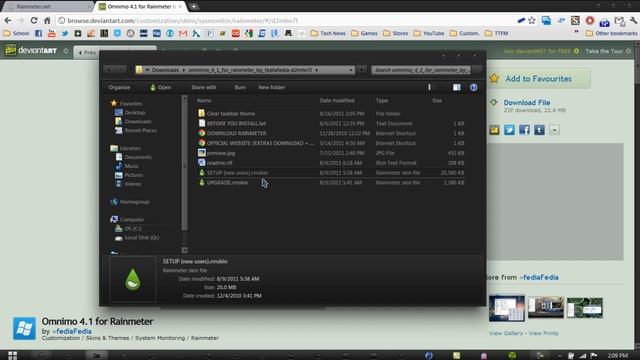Viewport: 640px width, 360px height.
Task: Reload the deviantART page
Action: [34, 20]
